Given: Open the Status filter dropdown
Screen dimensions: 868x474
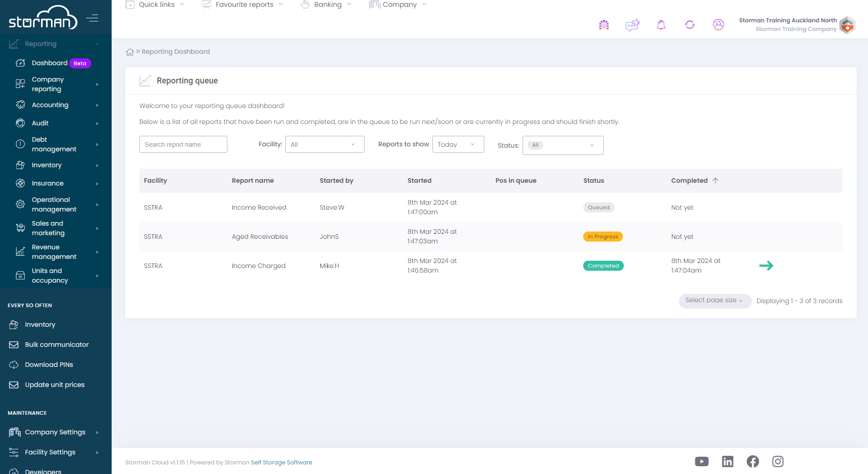Looking at the screenshot, I should coord(563,145).
